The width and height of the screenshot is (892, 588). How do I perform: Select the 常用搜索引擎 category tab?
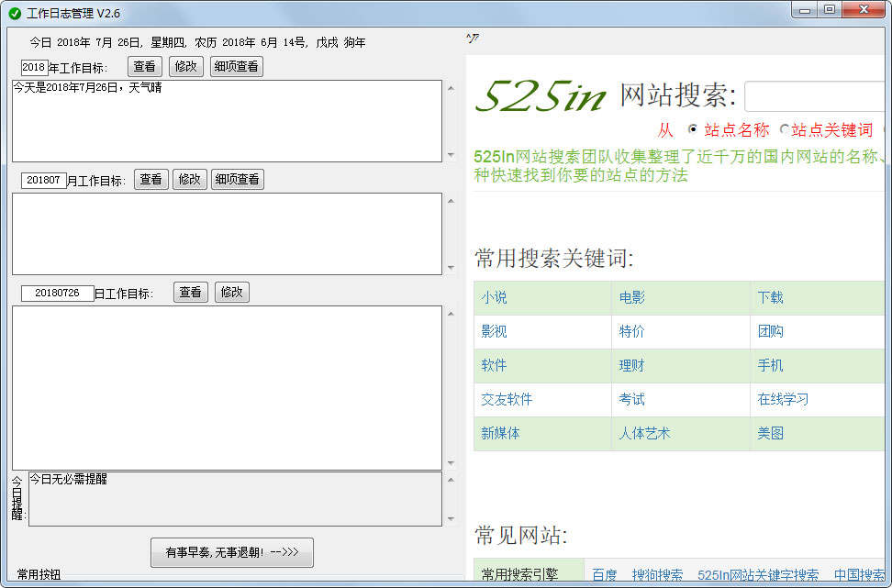point(519,575)
